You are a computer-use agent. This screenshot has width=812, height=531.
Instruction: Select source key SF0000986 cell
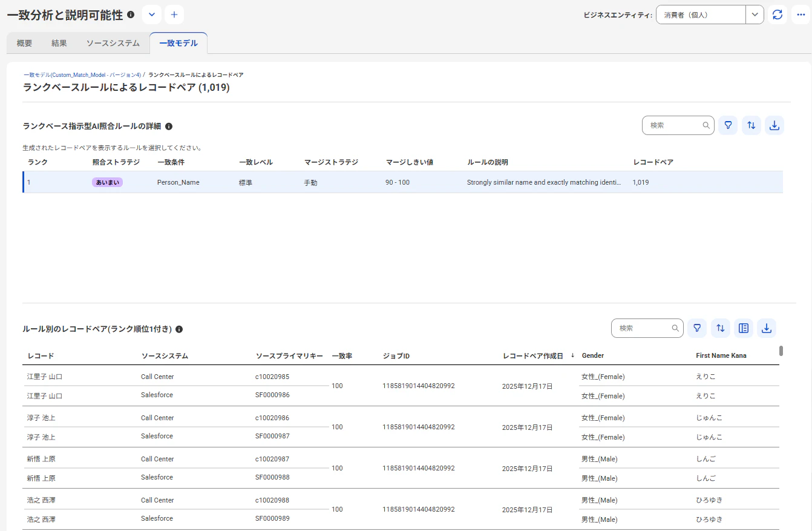coord(272,395)
